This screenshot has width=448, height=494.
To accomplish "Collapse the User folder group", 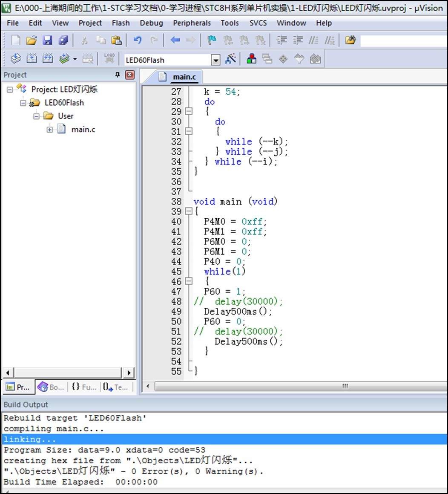I will click(37, 116).
